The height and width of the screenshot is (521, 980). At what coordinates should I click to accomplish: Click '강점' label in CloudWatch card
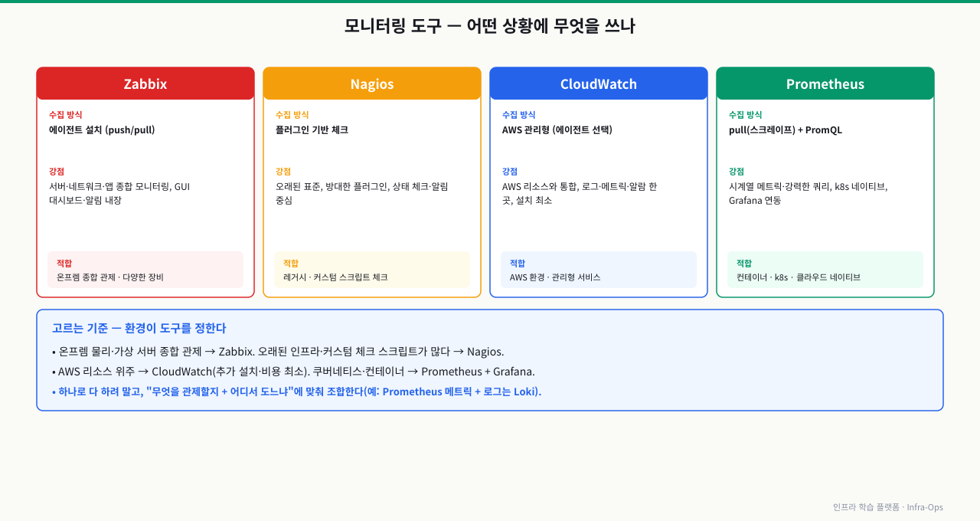point(511,172)
